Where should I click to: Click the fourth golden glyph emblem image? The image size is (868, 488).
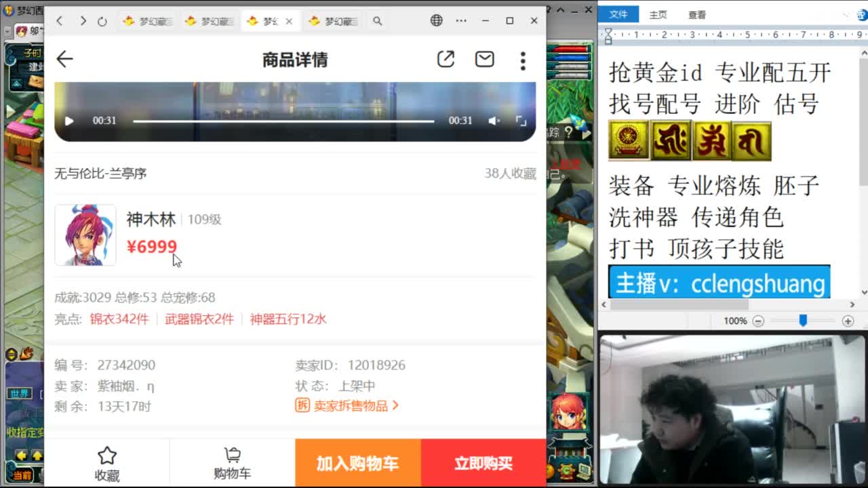pos(751,141)
